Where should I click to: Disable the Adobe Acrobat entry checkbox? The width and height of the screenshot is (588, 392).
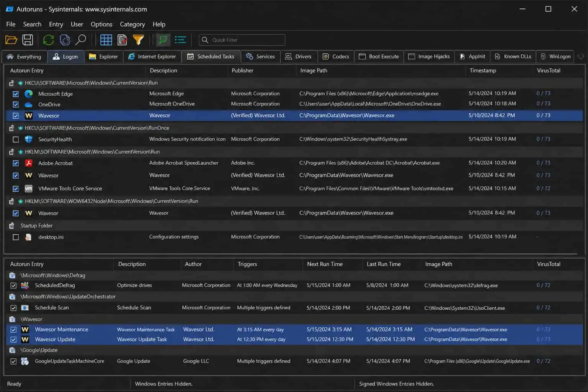16,163
